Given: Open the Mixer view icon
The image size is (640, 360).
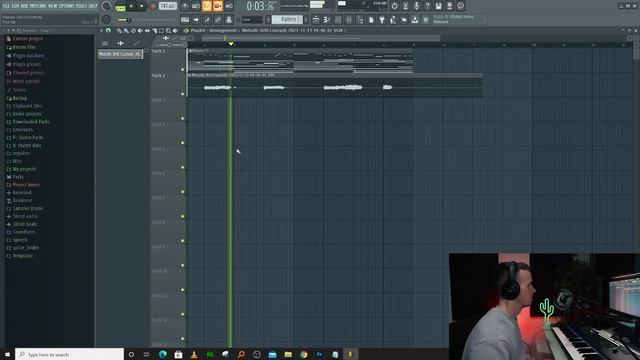Looking at the screenshot, I should (x=349, y=20).
